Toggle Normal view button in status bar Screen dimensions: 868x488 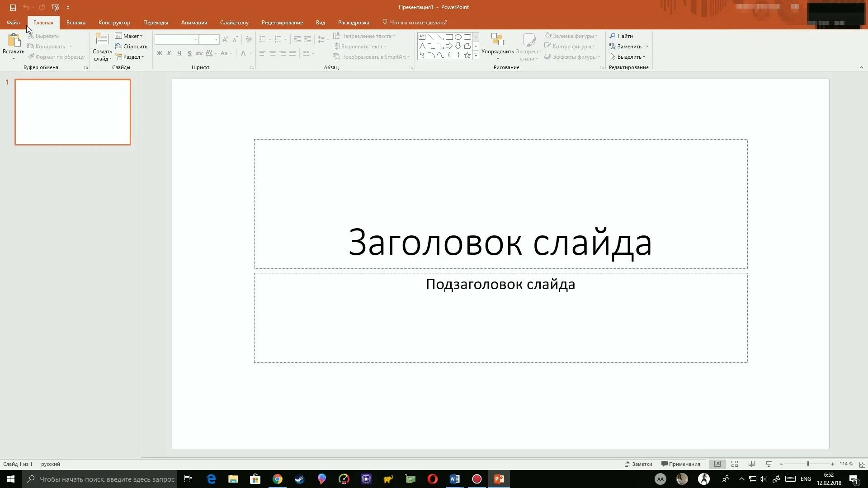717,464
